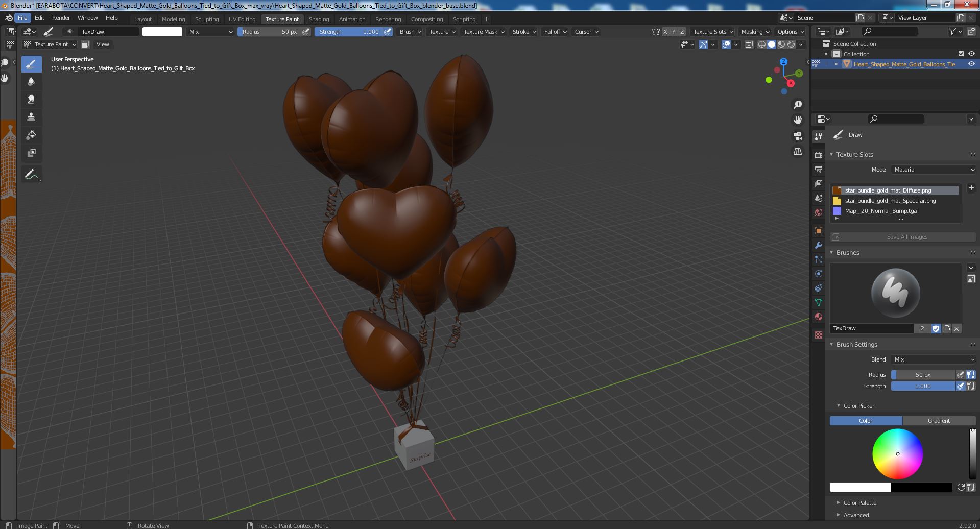Image resolution: width=980 pixels, height=529 pixels.
Task: Open the viewport View menu
Action: pos(103,44)
